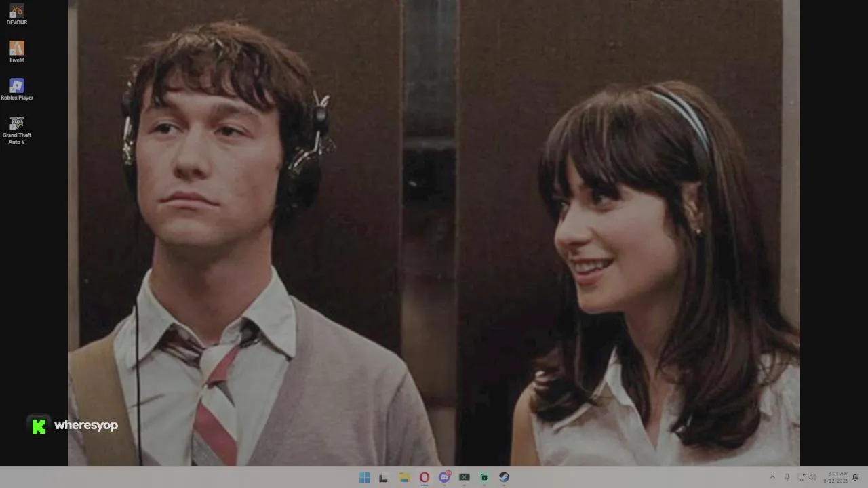868x488 pixels.
Task: Launch the Opera browser from the taskbar
Action: [x=425, y=477]
